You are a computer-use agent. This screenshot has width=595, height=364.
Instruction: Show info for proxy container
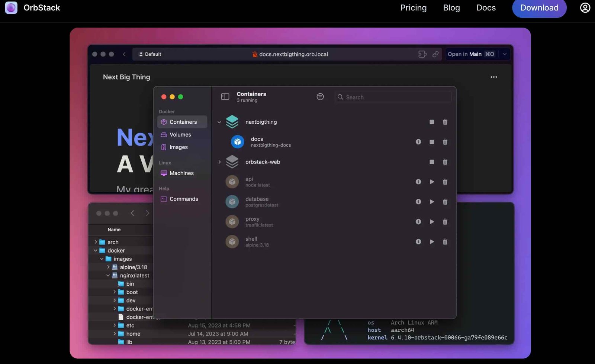click(418, 222)
